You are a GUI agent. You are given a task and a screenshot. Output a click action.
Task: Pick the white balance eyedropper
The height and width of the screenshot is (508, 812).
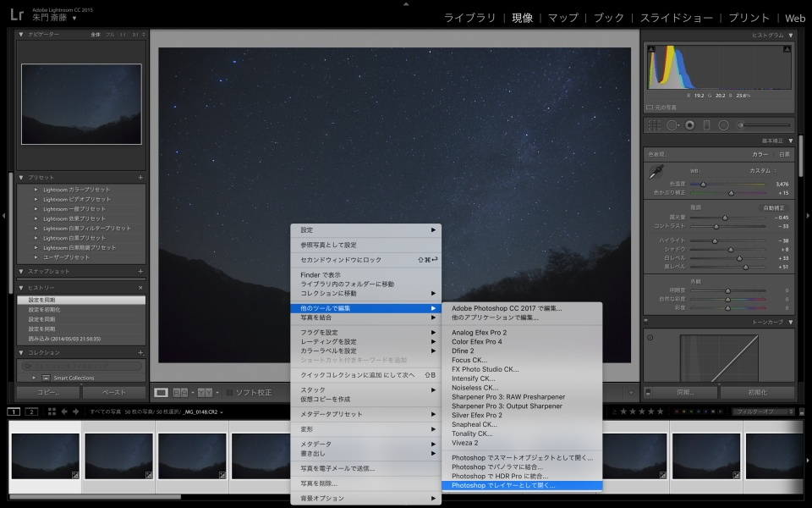tap(656, 172)
